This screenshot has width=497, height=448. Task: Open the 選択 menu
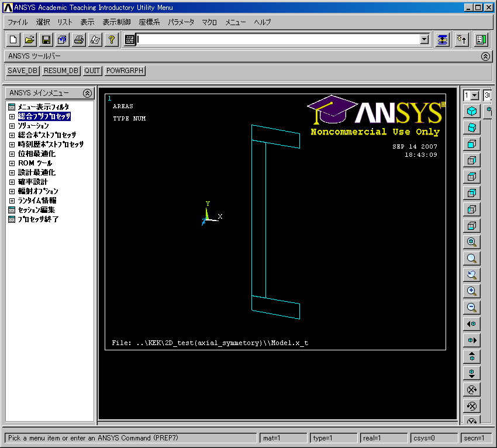coord(43,22)
